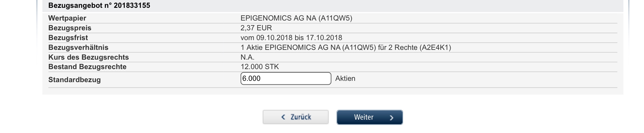644x133 pixels.
Task: Go back with the Zurück button
Action: (296, 117)
